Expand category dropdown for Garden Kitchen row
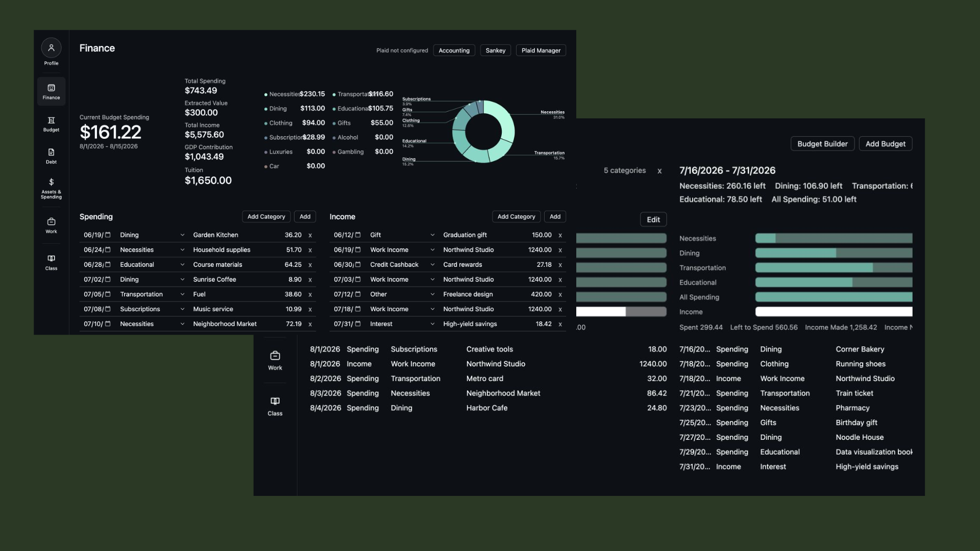This screenshot has width=980, height=551. (x=182, y=235)
